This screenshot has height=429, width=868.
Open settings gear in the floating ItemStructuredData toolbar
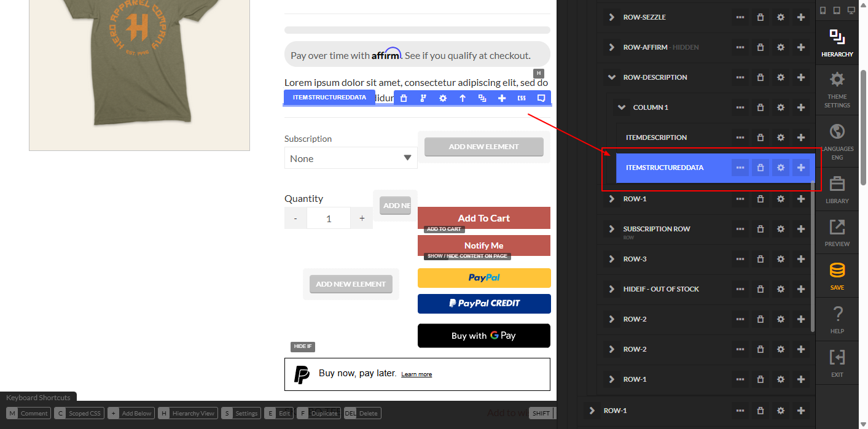(x=443, y=98)
